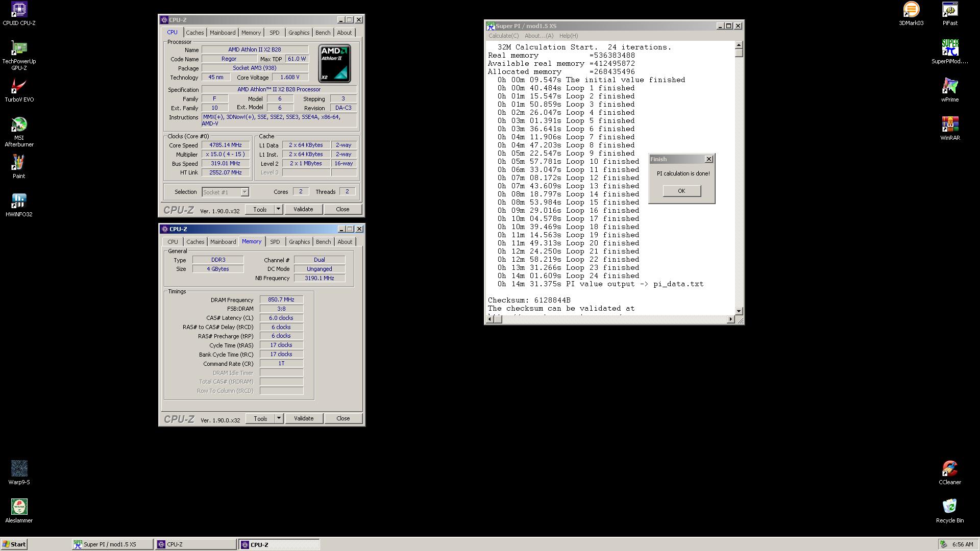Open the MSI Afterburner desktop icon

(x=19, y=132)
